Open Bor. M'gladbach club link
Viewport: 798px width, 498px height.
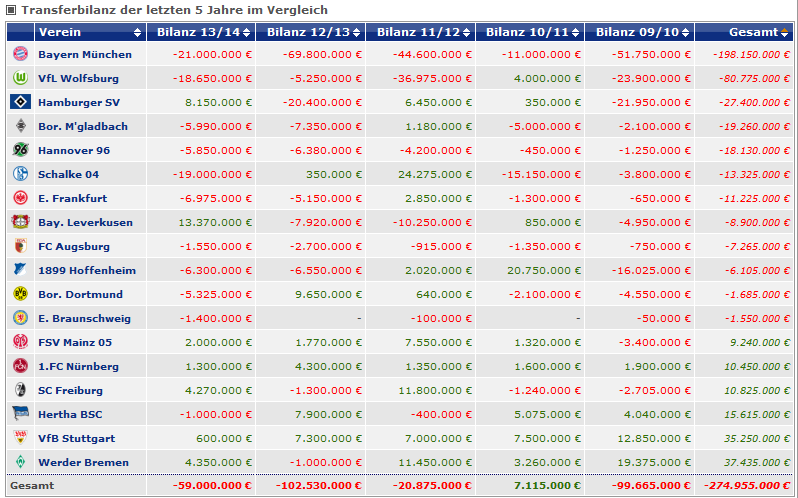83,126
